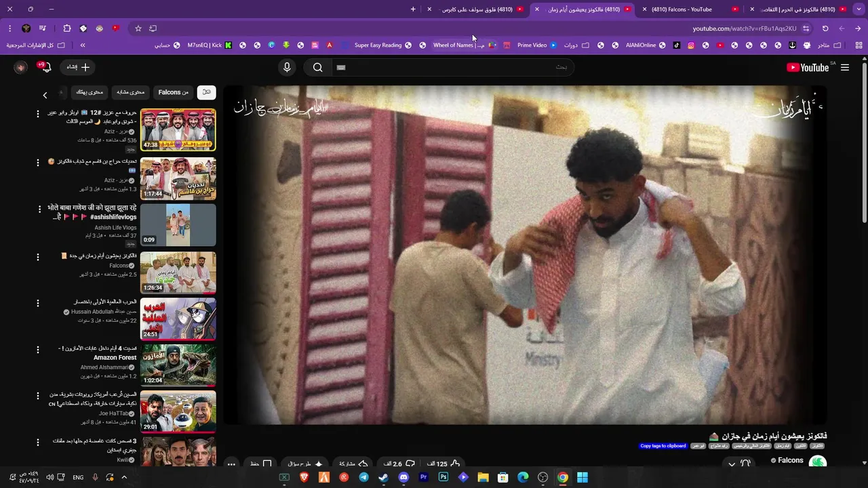Open the TikTok bookmark icon
This screenshot has width=868, height=488.
[x=677, y=45]
